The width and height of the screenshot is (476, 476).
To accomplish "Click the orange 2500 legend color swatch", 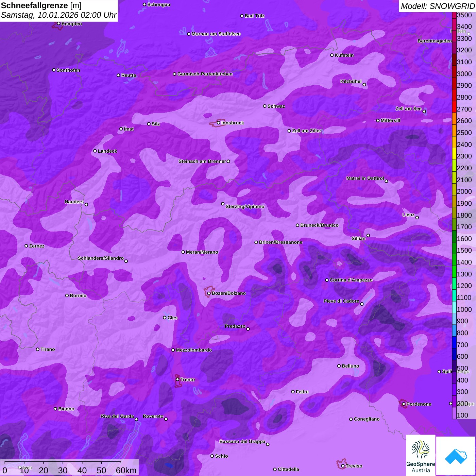I will 454,131.
